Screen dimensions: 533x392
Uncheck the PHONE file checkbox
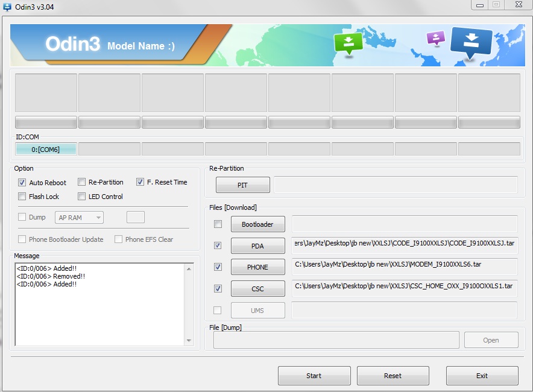pos(218,267)
